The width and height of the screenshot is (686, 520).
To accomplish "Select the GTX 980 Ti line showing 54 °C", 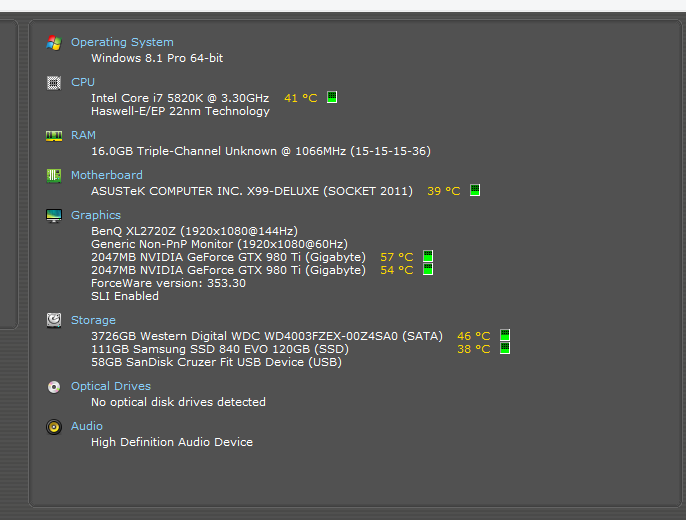I will click(x=228, y=270).
